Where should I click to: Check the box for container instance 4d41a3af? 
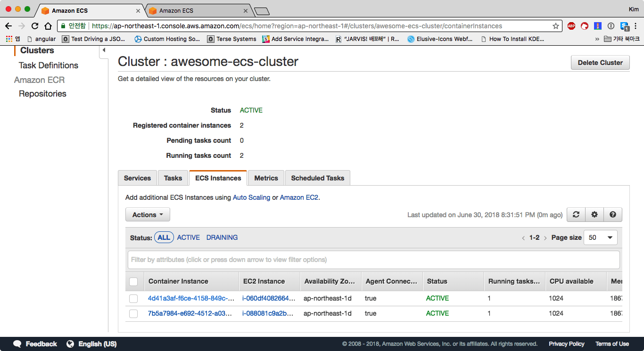133,298
